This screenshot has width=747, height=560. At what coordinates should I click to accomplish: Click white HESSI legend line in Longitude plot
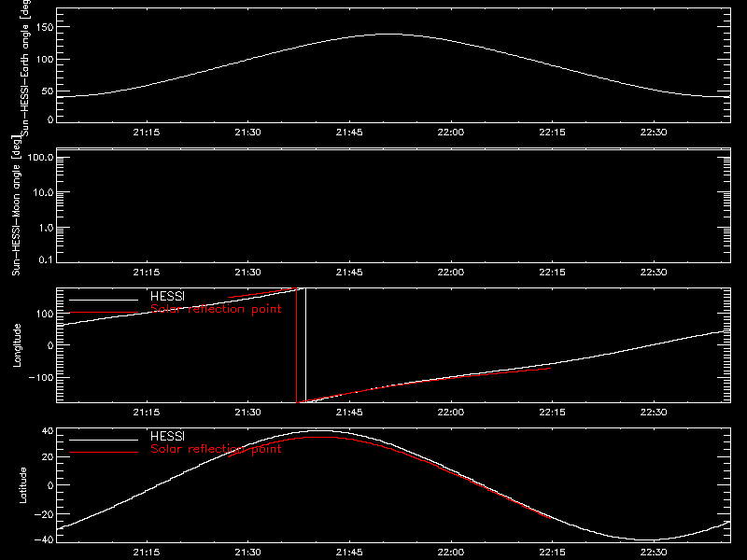click(x=104, y=300)
